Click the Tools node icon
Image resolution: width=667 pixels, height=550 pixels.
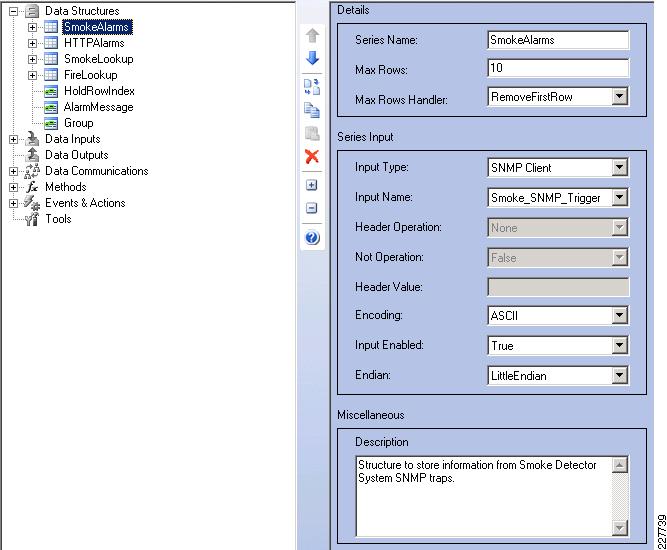click(32, 219)
